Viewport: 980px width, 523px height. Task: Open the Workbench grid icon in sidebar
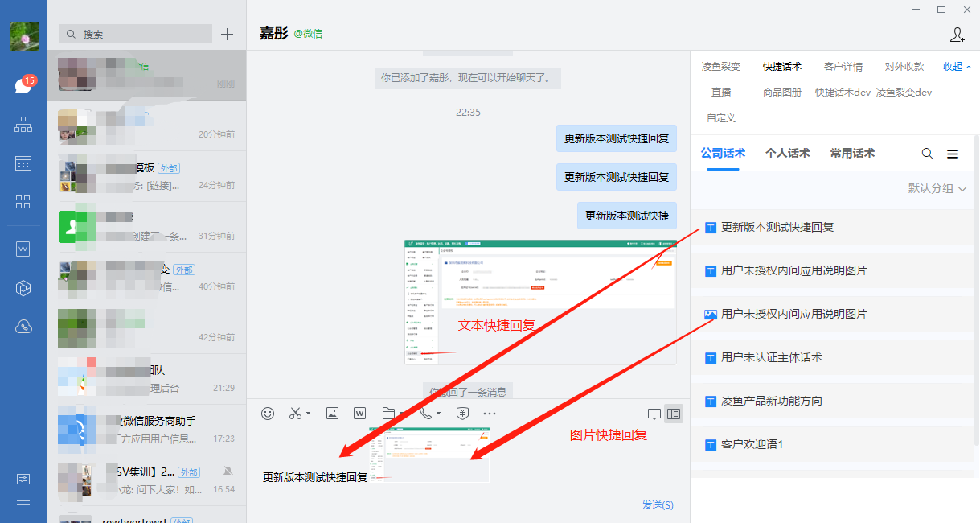tap(23, 201)
